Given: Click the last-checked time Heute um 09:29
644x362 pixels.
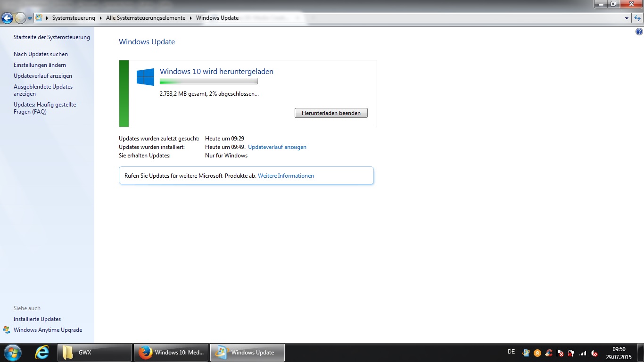Looking at the screenshot, I should pyautogui.click(x=224, y=139).
